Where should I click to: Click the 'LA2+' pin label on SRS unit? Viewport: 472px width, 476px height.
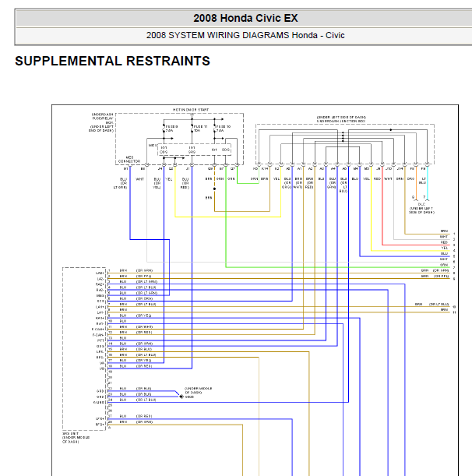click(x=100, y=273)
